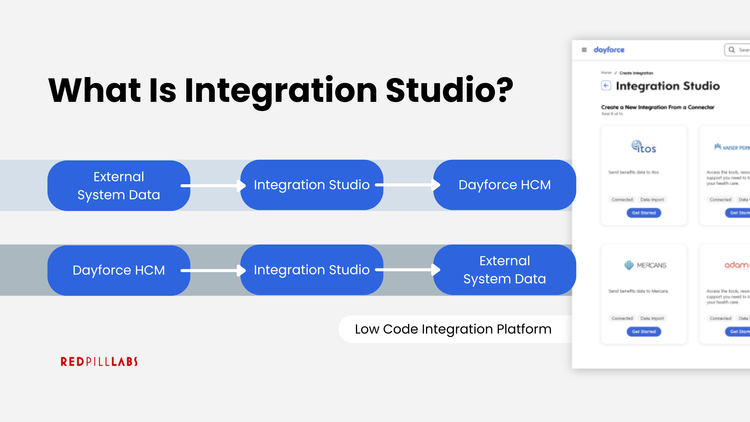Click the Integration Studio box in the bottom row
The image size is (750, 422).
coord(312,270)
